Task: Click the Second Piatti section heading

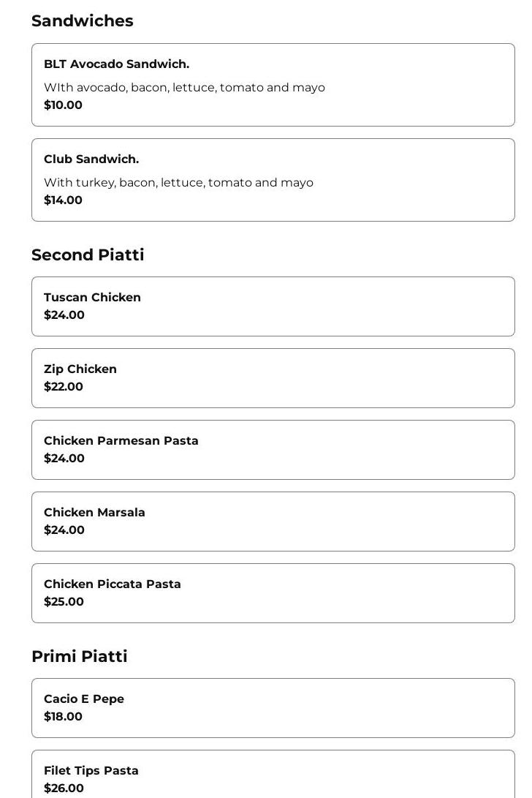Action: 88,255
